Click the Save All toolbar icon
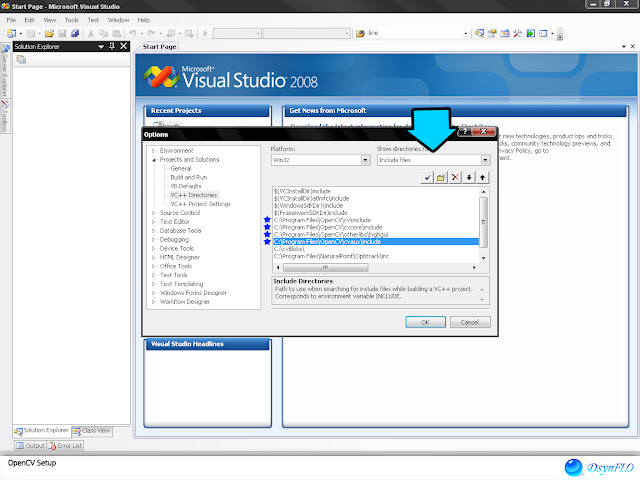The height and width of the screenshot is (480, 640). coord(75,33)
